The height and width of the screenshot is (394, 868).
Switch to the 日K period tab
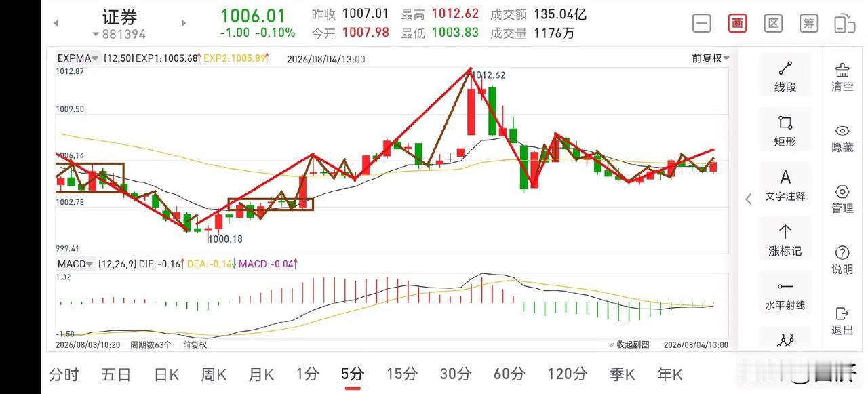[166, 374]
